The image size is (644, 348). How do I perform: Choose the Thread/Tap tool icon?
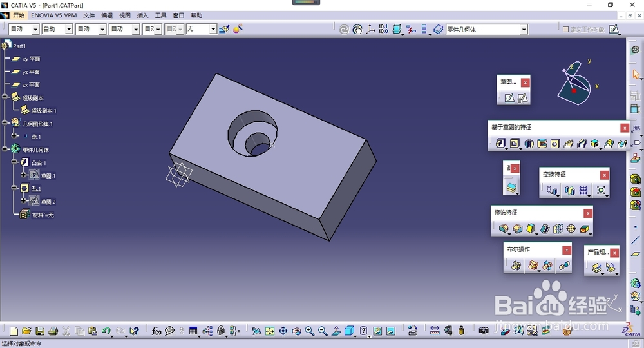coord(571,228)
